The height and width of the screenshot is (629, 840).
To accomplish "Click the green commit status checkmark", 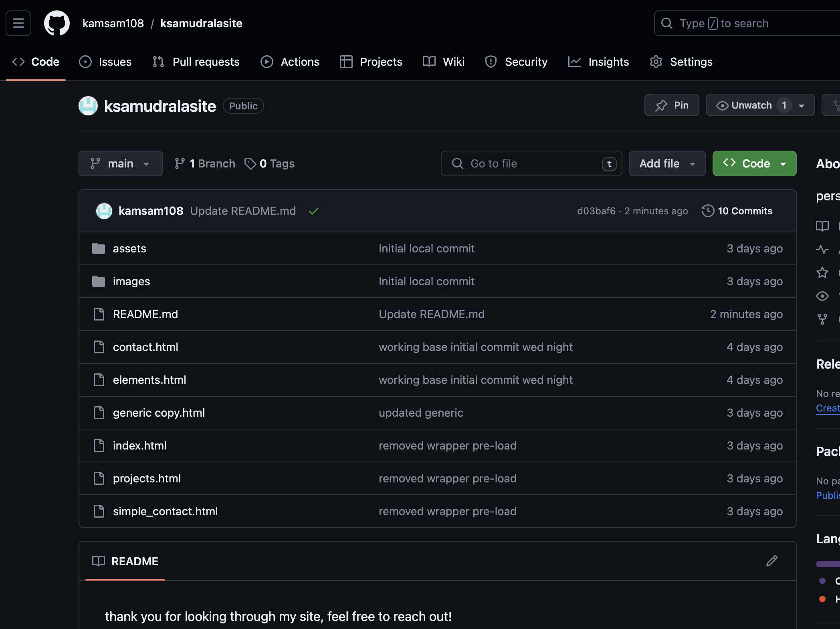I will (x=314, y=211).
